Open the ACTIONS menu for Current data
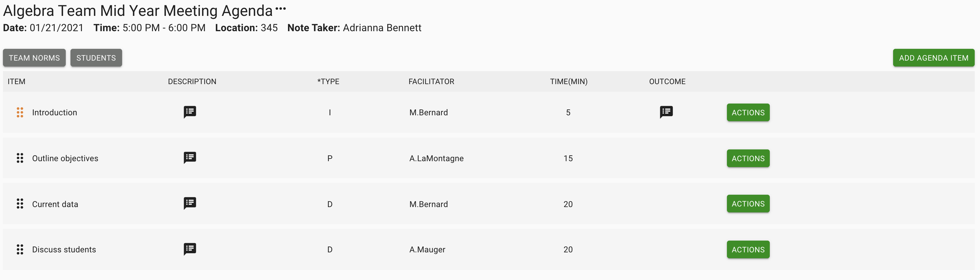 748,204
